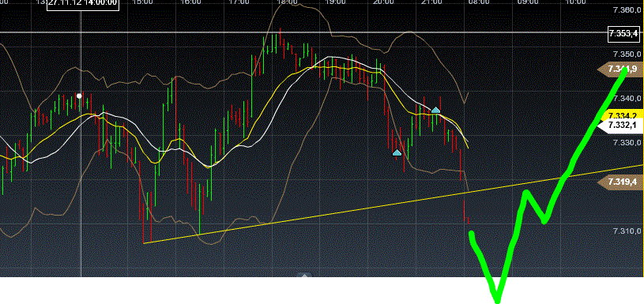This screenshot has height=304, width=644.
Task: Click the 7.310,0 price axis label
Action: (x=627, y=231)
